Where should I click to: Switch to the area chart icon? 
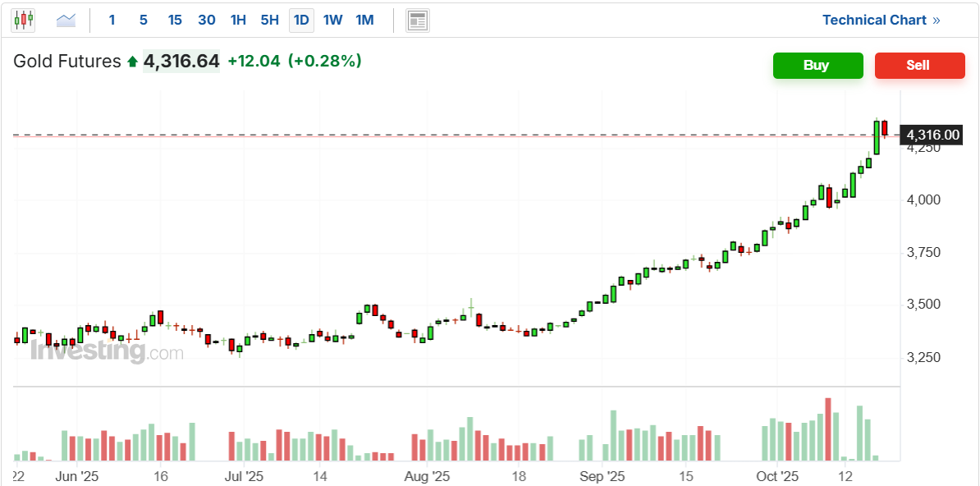[66, 20]
